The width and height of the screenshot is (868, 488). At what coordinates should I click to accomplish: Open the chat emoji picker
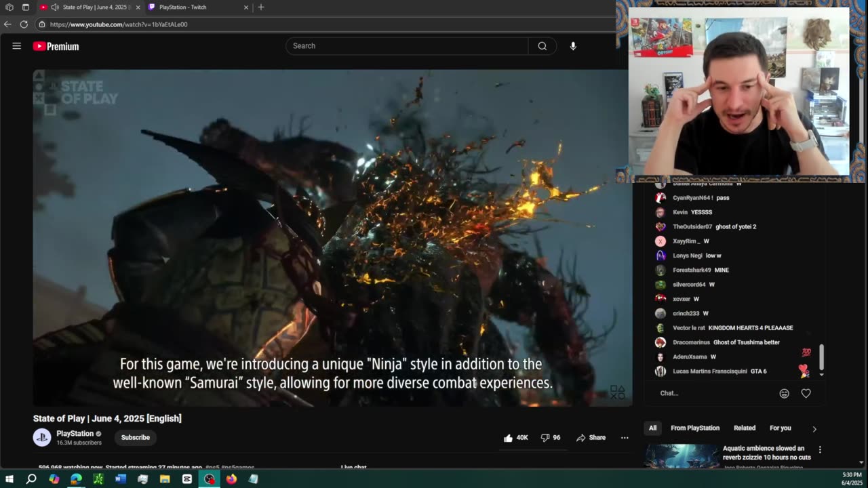pyautogui.click(x=785, y=393)
